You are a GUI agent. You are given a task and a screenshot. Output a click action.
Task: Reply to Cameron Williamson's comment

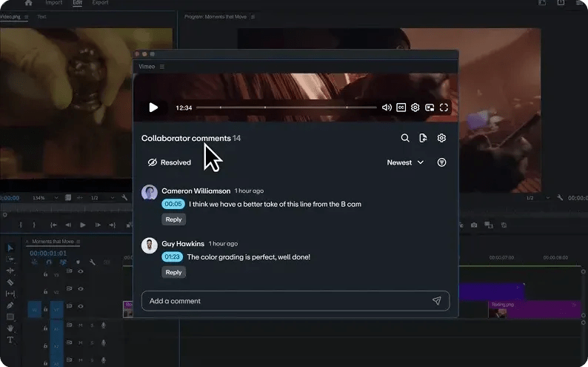pyautogui.click(x=173, y=219)
